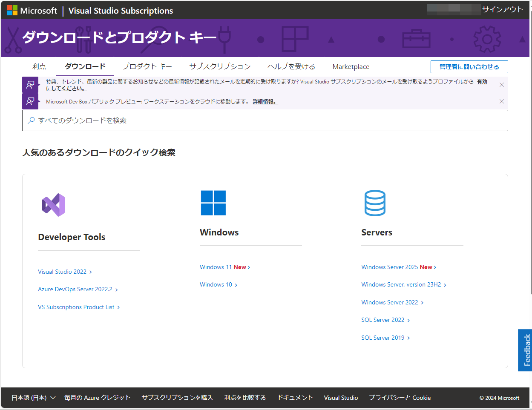The width and height of the screenshot is (532, 410).
Task: Click the Windows category heading
Action: coord(219,232)
